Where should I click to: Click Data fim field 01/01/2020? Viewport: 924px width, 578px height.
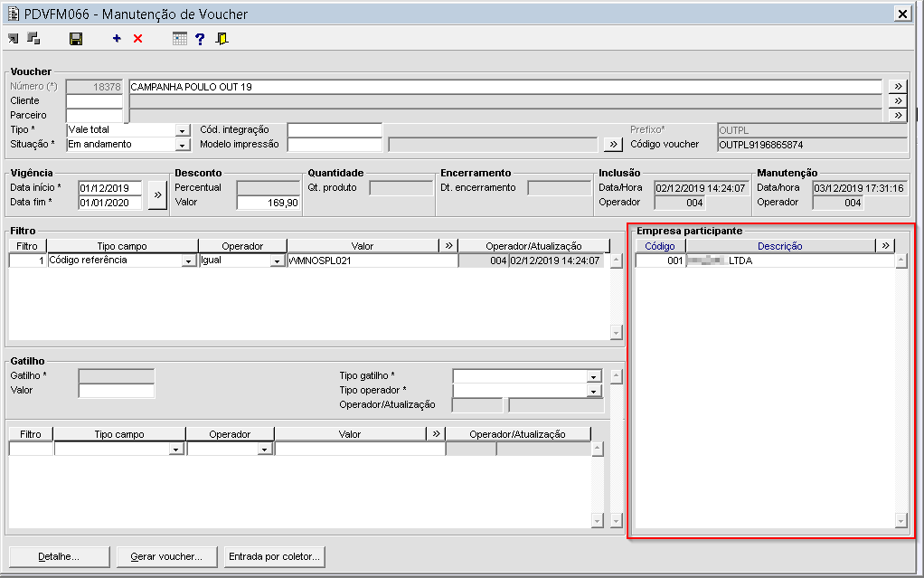point(110,203)
